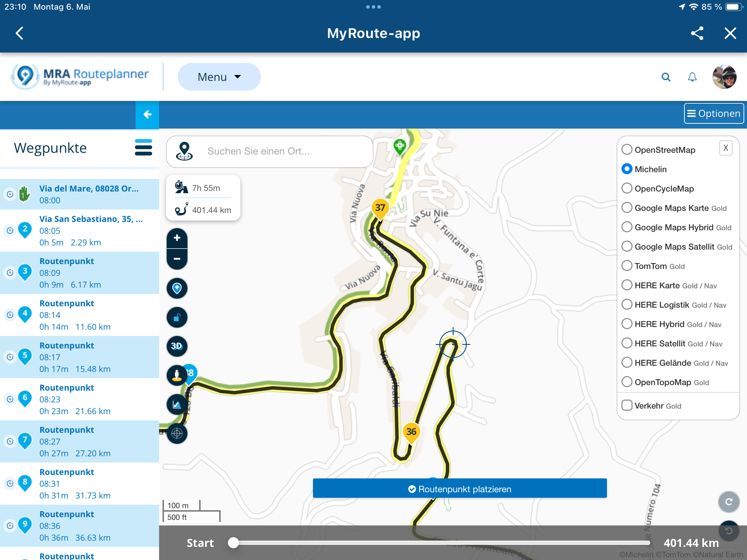Open the Menu dropdown
Viewport: 747px width, 560px height.
(x=219, y=77)
